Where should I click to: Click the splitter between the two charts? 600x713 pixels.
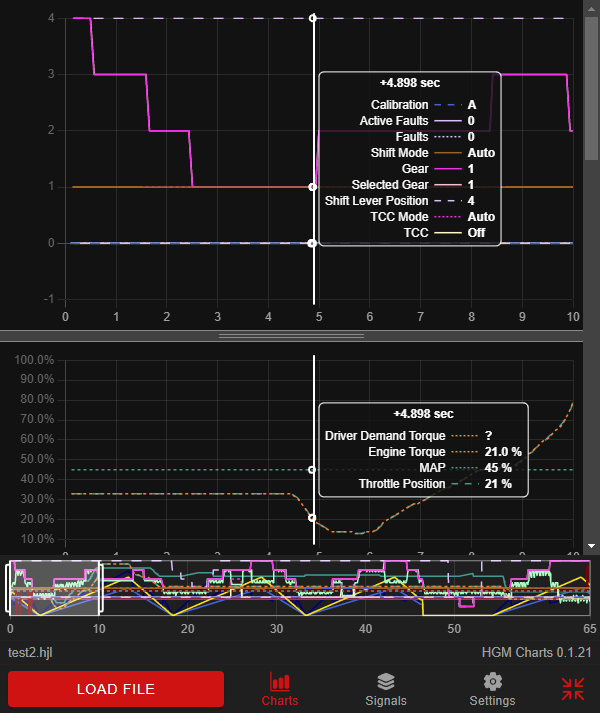[x=291, y=336]
